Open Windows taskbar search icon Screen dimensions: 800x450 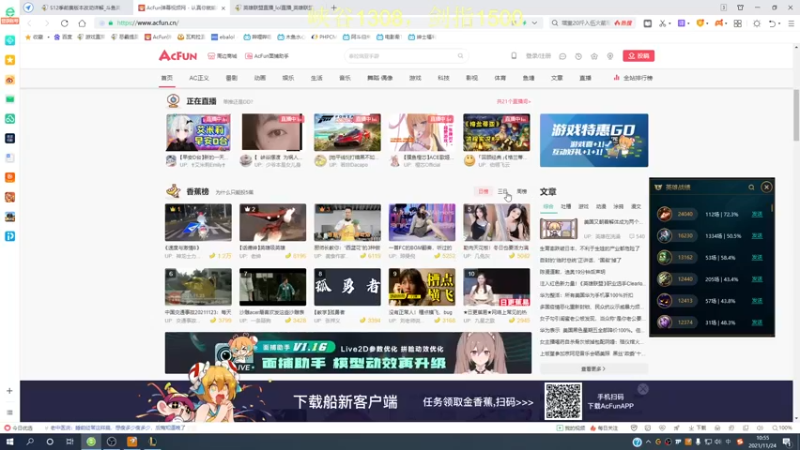click(30, 442)
